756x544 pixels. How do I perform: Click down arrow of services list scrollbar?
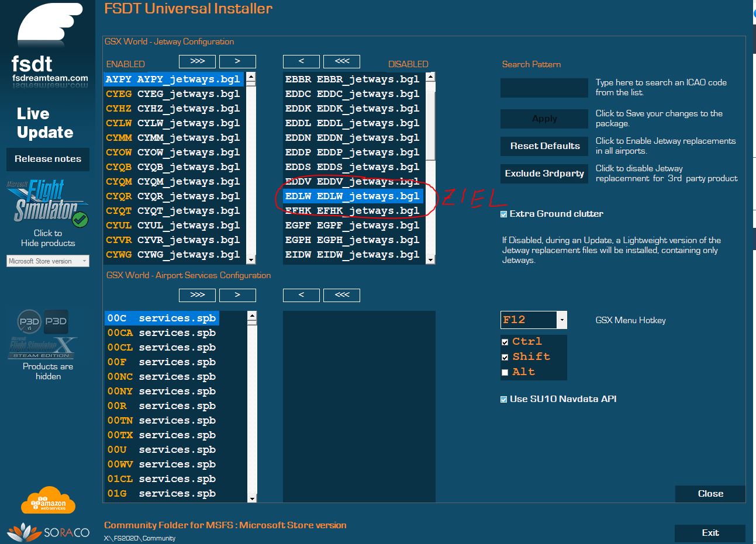tap(252, 498)
